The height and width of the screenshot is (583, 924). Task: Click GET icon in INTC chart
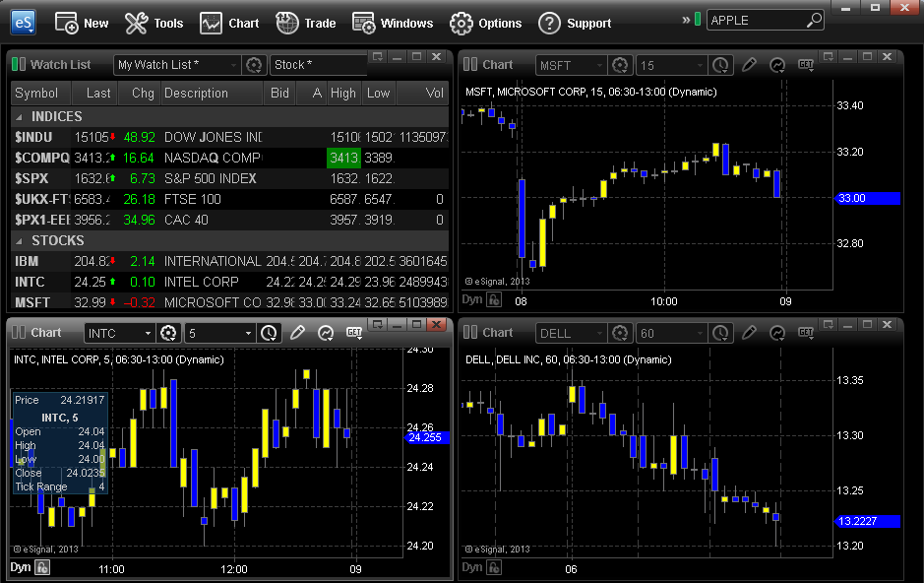(x=354, y=333)
